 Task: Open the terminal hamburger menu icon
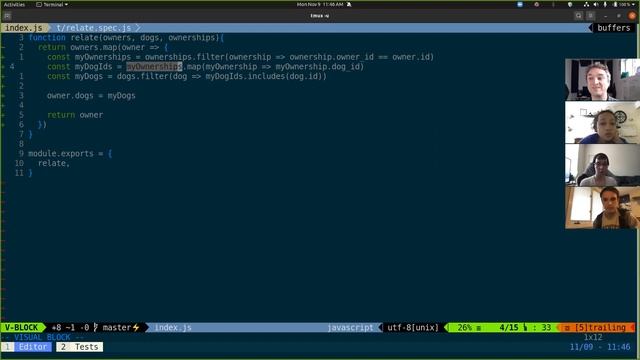point(591,16)
